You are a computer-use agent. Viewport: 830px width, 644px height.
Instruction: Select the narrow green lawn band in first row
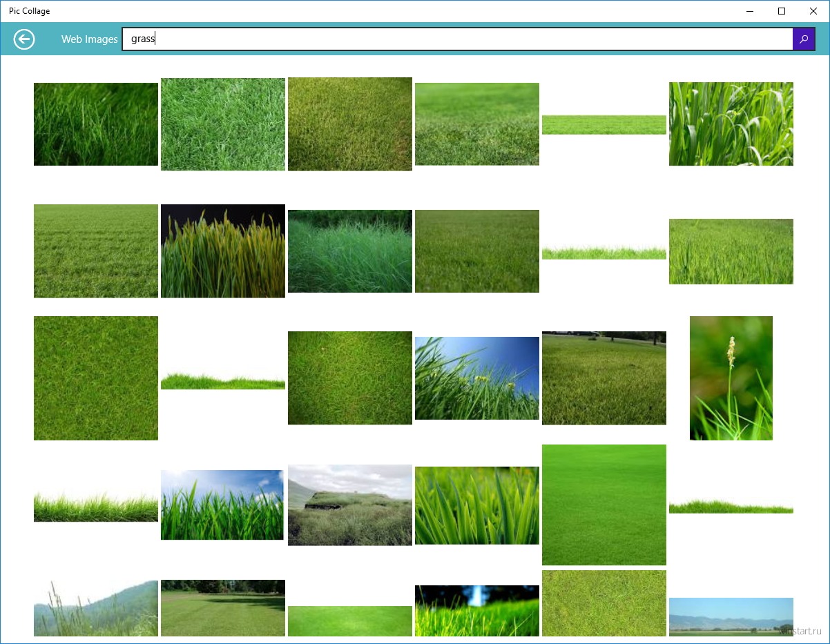pos(604,125)
